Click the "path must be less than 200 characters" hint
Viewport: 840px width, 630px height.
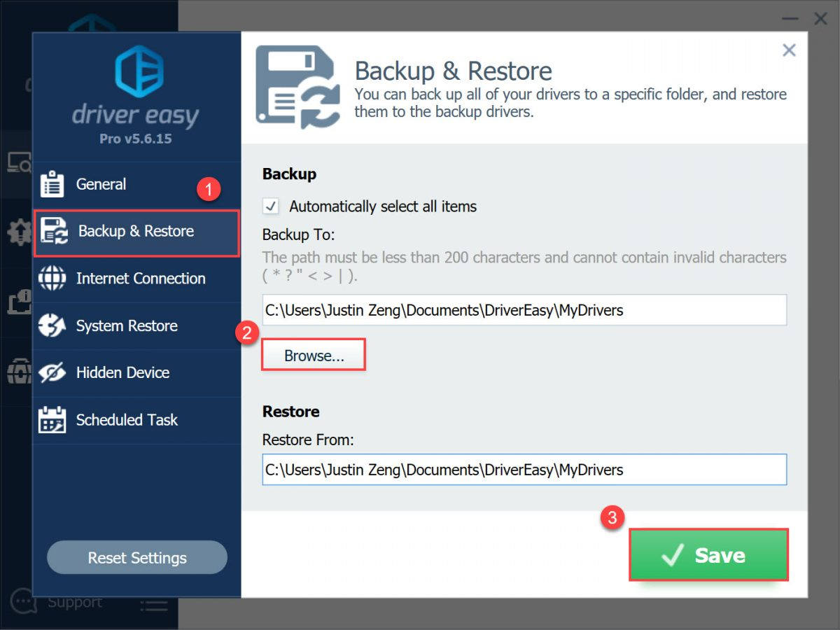click(x=524, y=267)
